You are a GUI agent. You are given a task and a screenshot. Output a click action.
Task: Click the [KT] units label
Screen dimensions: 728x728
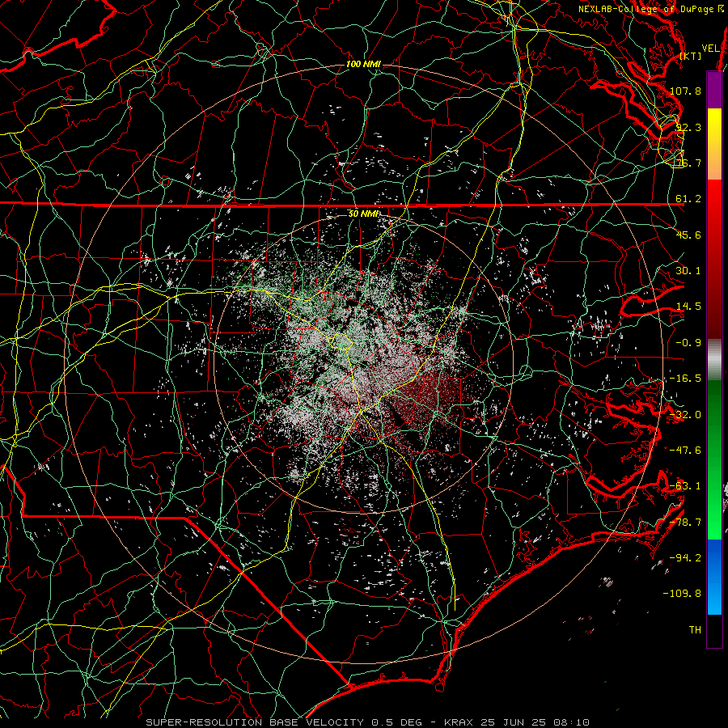coord(691,56)
